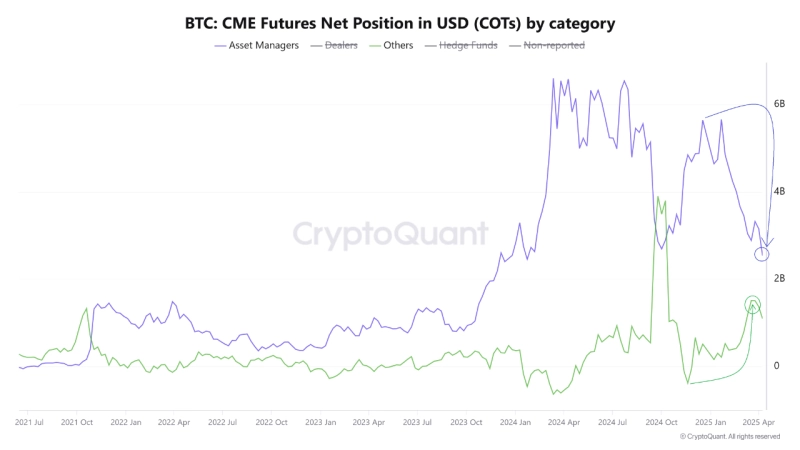Click the 0 baseline y-axis label
Image resolution: width=800 pixels, height=450 pixels.
click(x=776, y=366)
